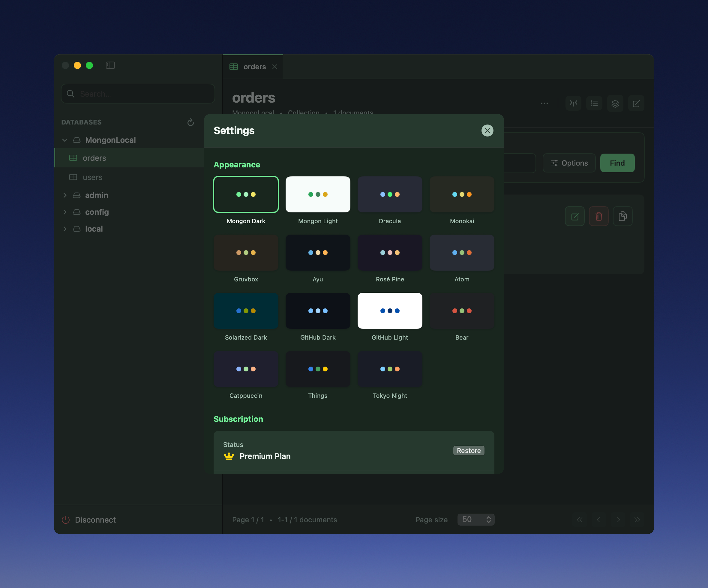Click the layers stack icon
Screen dimensions: 708x588
[615, 103]
